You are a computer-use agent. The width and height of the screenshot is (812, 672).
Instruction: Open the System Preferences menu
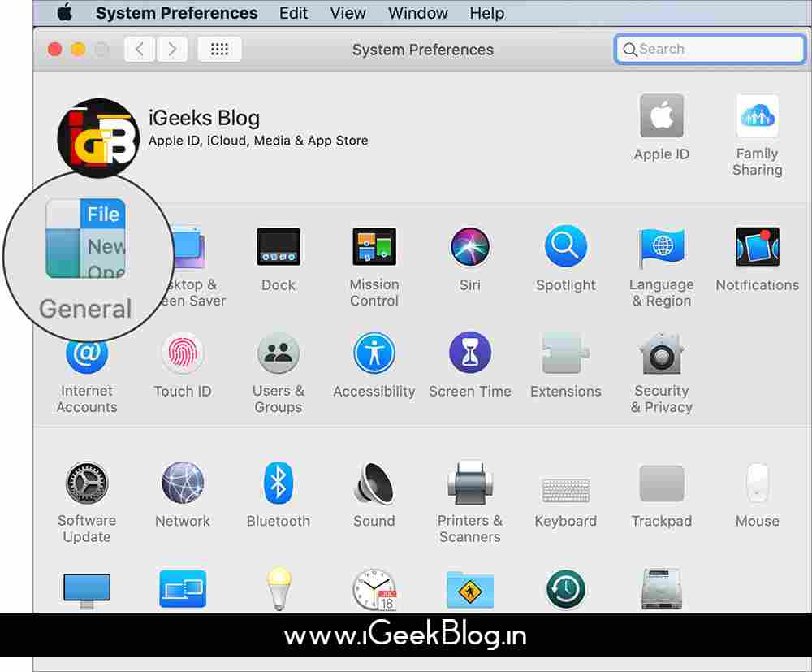(176, 13)
